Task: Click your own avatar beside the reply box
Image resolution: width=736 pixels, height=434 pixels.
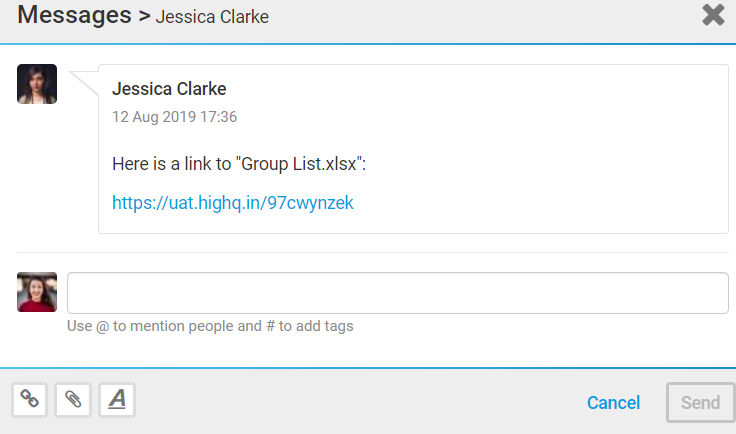Action: click(x=37, y=292)
